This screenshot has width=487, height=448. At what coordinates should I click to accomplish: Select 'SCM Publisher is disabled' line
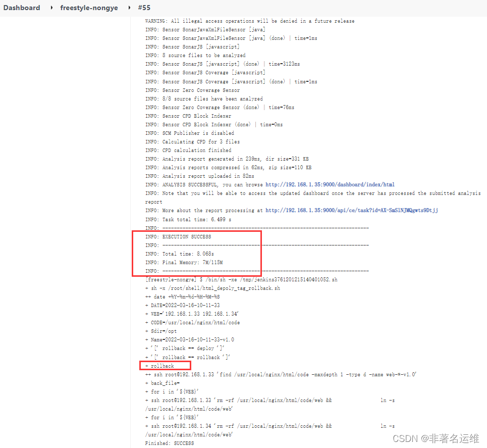tap(189, 133)
